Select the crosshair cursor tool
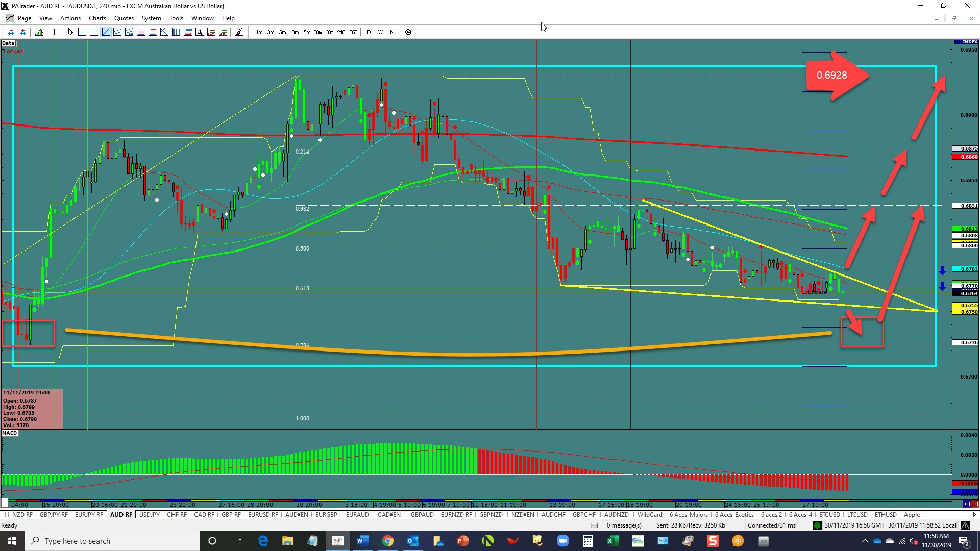 click(54, 32)
